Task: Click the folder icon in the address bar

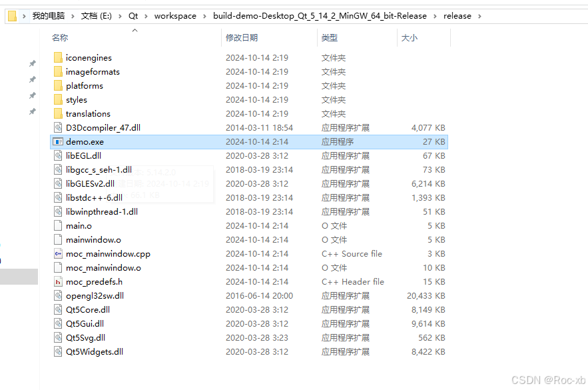Action: (13, 16)
